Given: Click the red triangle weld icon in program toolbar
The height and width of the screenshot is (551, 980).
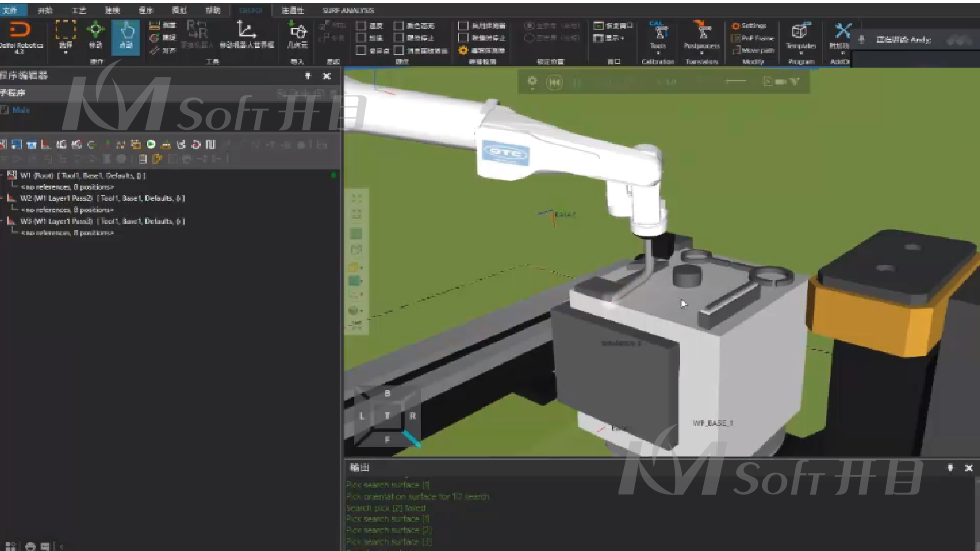Looking at the screenshot, I should click(x=46, y=144).
